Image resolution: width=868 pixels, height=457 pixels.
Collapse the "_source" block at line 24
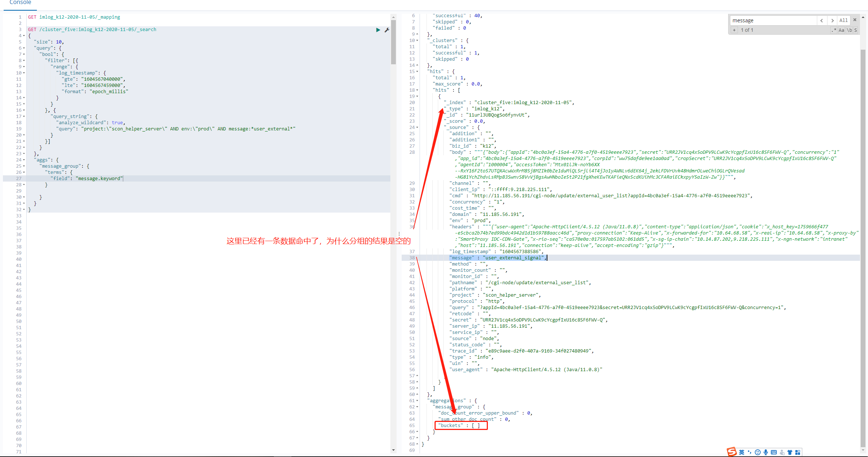click(417, 127)
